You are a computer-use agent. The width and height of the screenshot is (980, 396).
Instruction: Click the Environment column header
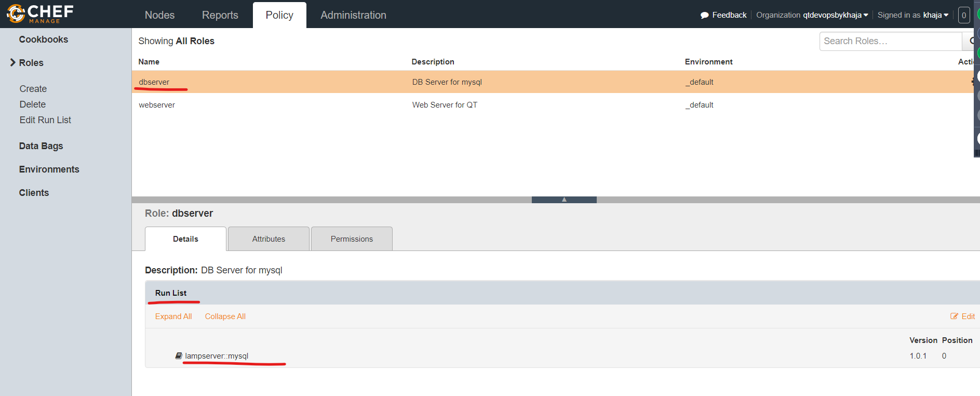click(709, 62)
